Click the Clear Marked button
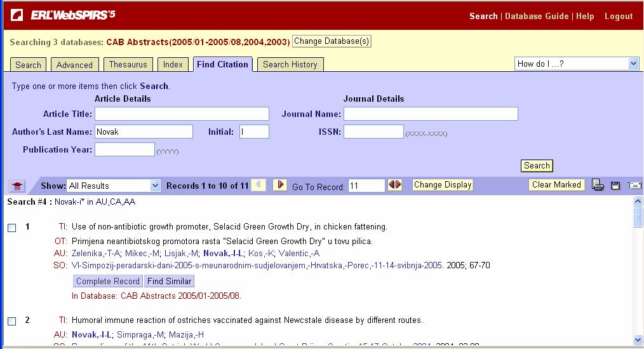Viewport: 644px width, 349px height. pos(556,185)
